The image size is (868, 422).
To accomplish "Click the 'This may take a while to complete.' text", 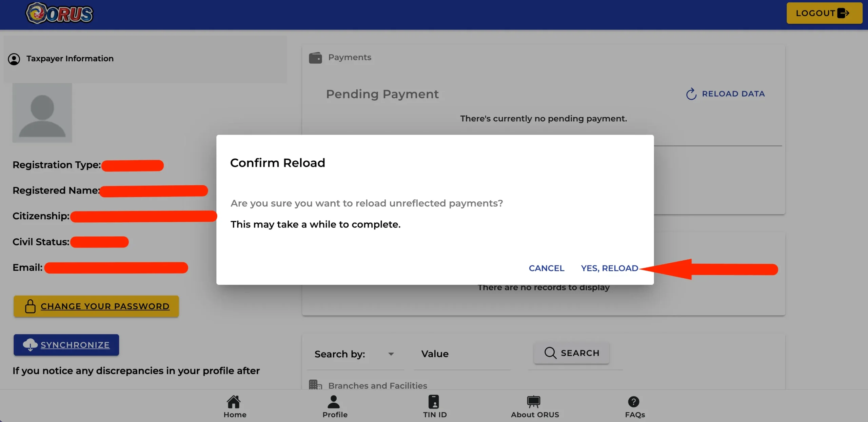I will click(315, 224).
